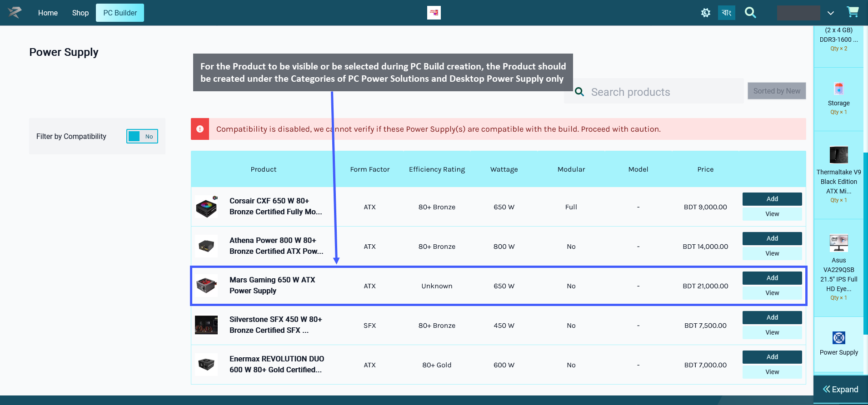Add Mars Gaming 650 W power supply
This screenshot has width=868, height=405.
pyautogui.click(x=772, y=278)
